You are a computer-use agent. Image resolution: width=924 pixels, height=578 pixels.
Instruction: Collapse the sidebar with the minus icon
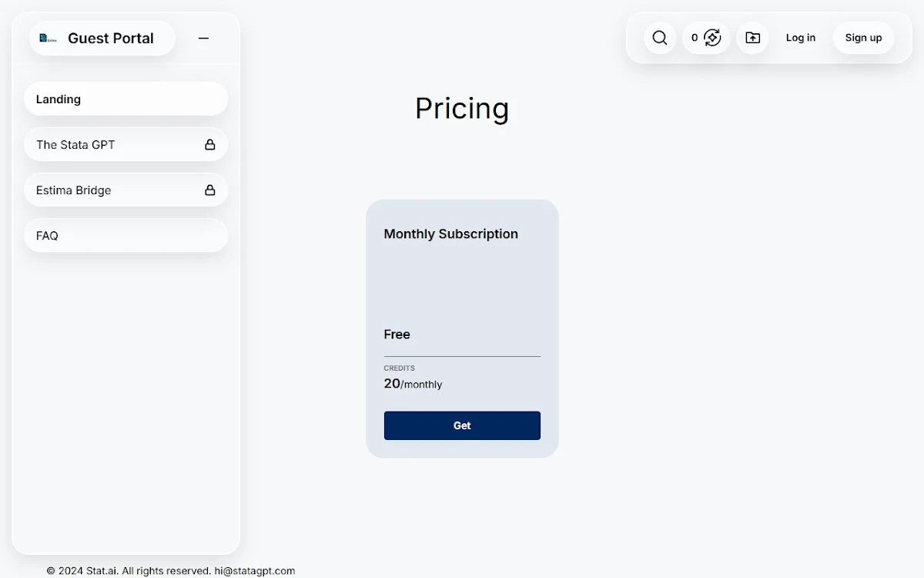click(203, 39)
